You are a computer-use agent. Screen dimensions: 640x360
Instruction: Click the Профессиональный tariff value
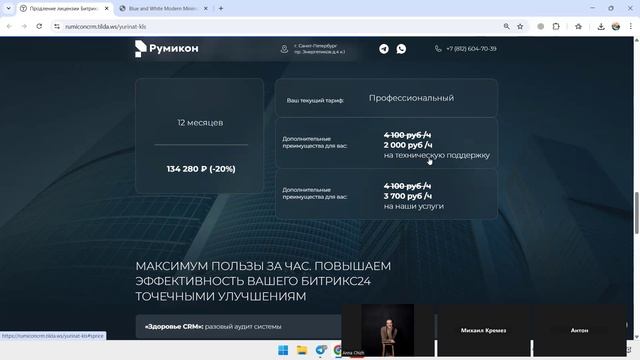tap(411, 98)
